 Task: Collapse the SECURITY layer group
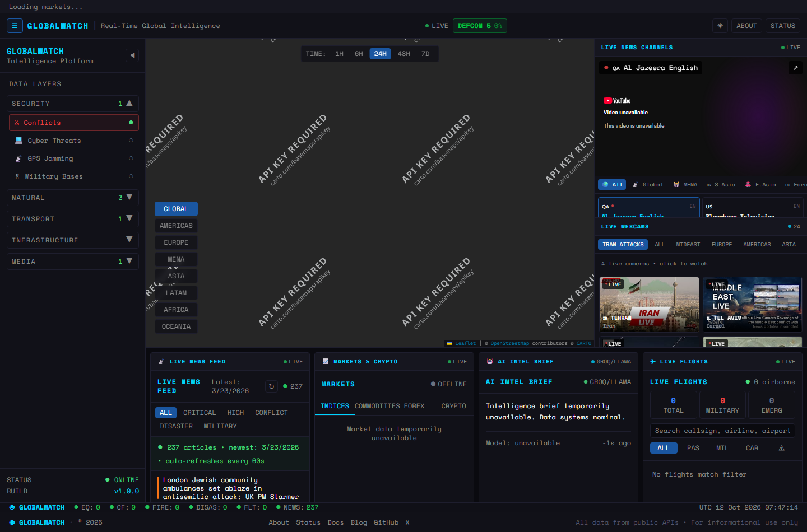click(73, 104)
